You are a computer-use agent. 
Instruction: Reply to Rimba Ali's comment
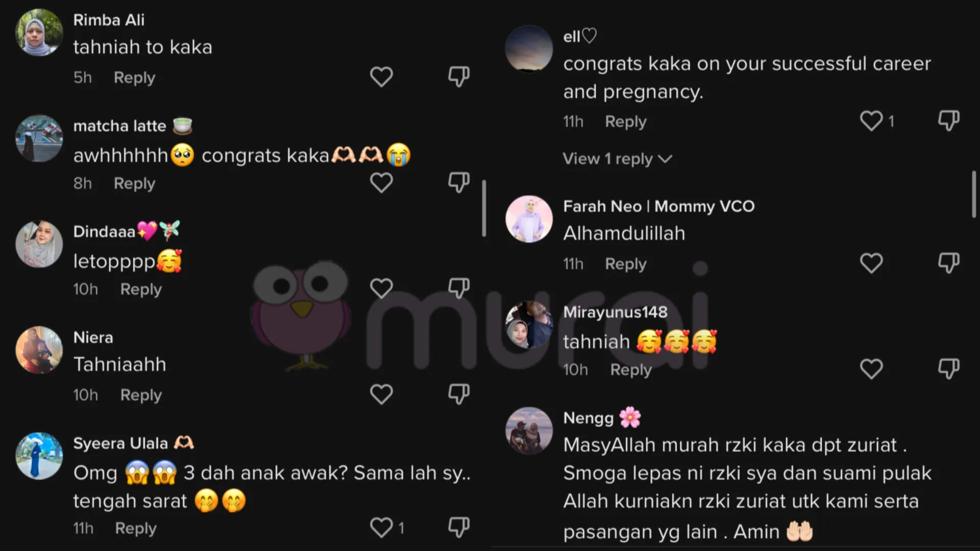tap(134, 78)
